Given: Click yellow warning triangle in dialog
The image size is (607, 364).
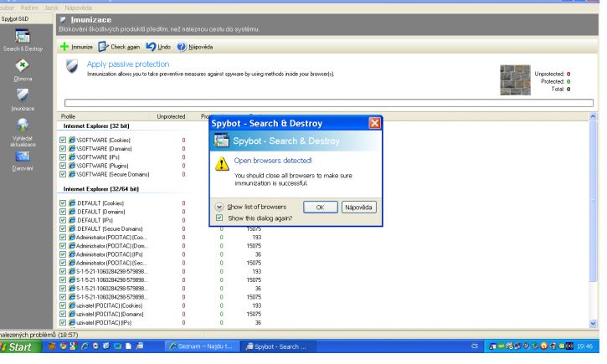Looking at the screenshot, I should coord(222,164).
